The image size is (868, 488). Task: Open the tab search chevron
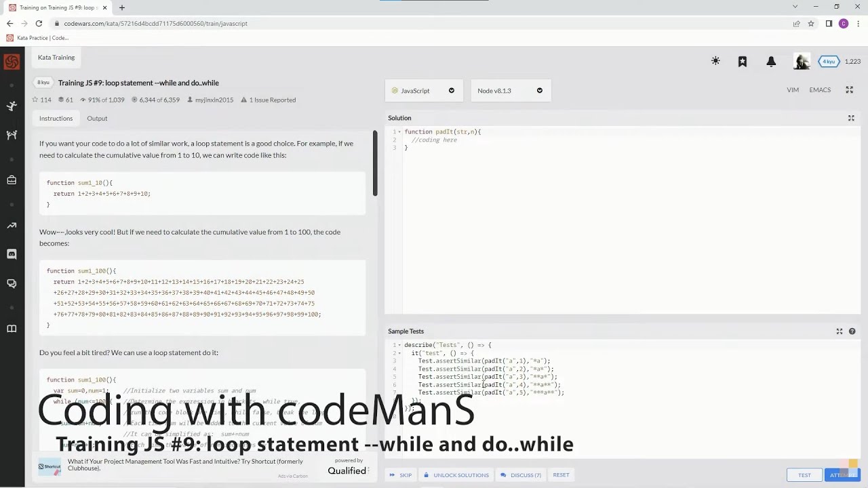pyautogui.click(x=795, y=7)
